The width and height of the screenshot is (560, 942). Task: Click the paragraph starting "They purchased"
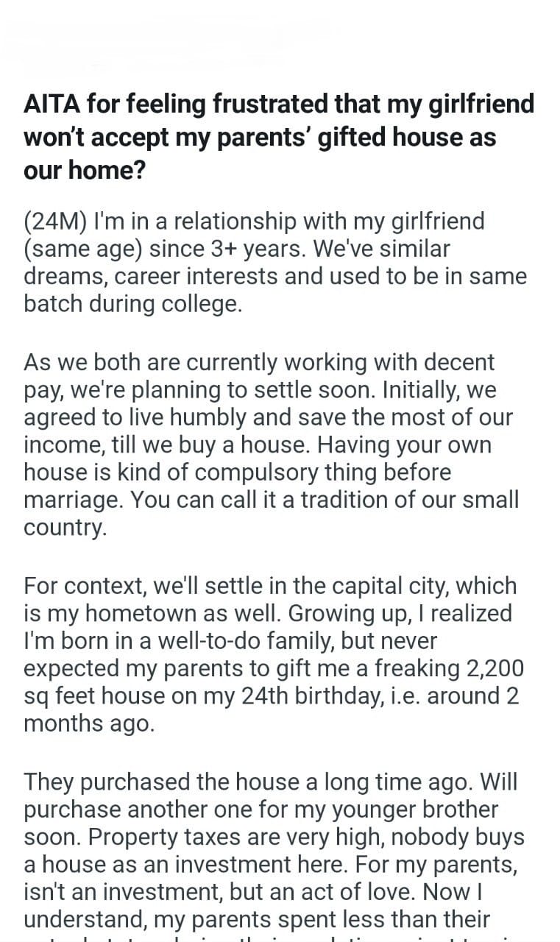tap(272, 850)
